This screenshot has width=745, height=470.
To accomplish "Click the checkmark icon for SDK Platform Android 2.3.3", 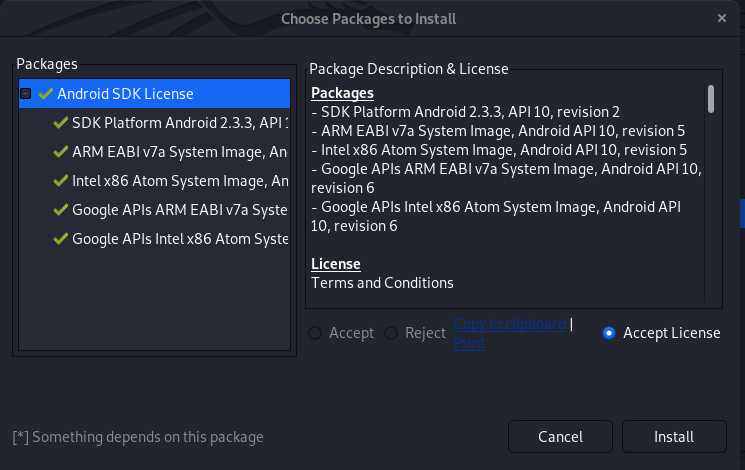I will [x=60, y=123].
